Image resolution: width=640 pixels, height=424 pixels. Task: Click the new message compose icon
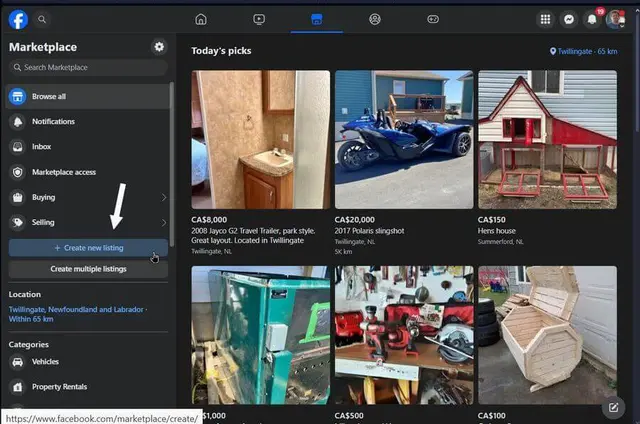pos(613,407)
